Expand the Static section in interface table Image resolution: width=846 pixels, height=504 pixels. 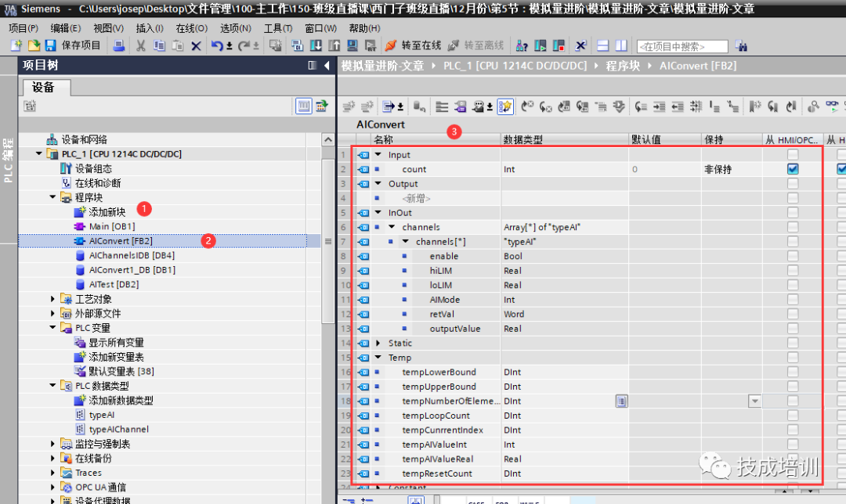(378, 343)
